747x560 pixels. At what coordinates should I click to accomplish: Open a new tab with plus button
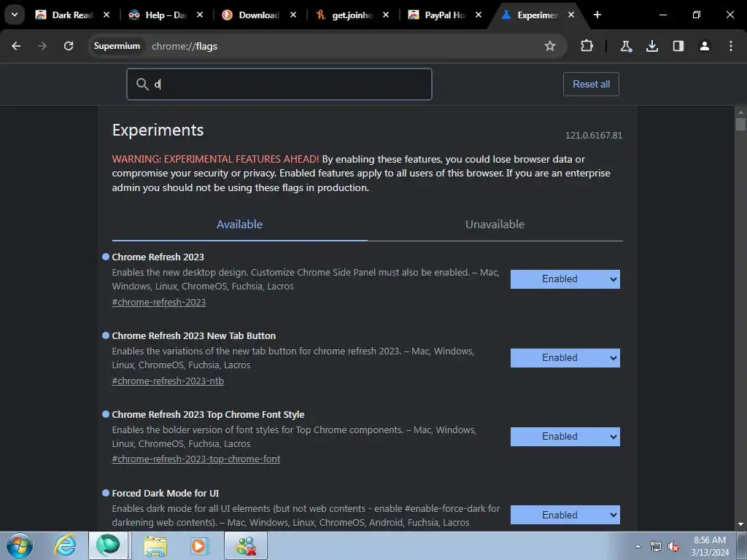click(597, 15)
